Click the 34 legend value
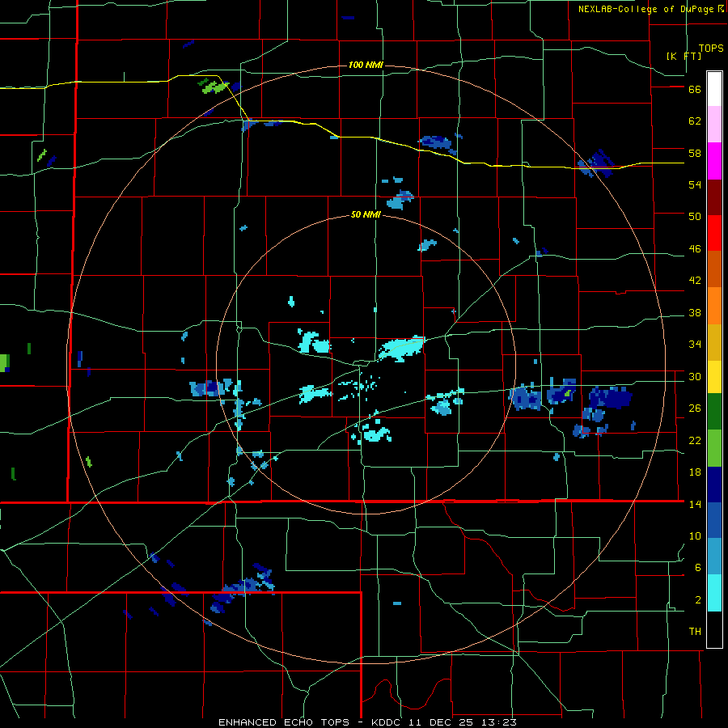728x728 pixels. [x=695, y=345]
